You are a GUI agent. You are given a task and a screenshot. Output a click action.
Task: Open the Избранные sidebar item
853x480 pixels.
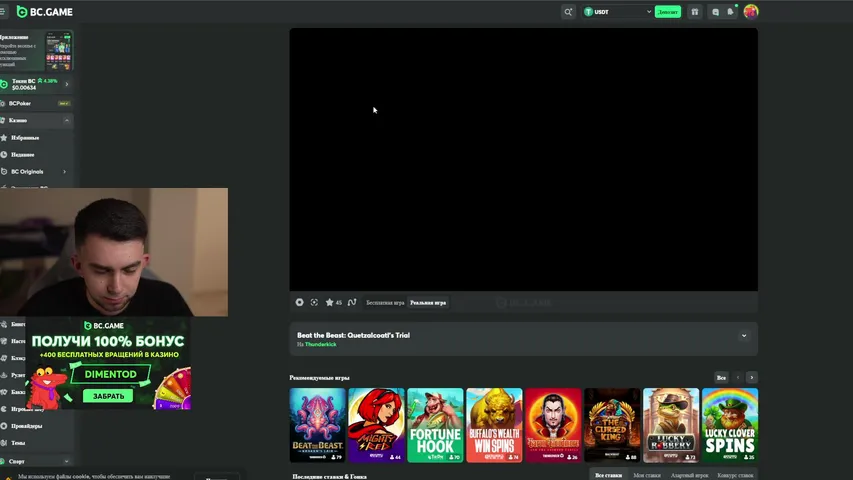click(x=25, y=138)
